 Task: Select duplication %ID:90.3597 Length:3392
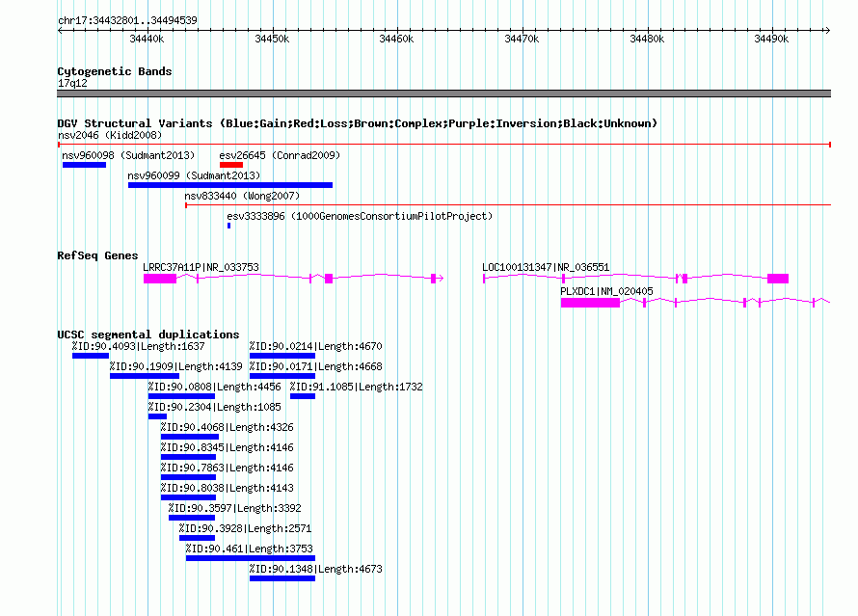(192, 518)
